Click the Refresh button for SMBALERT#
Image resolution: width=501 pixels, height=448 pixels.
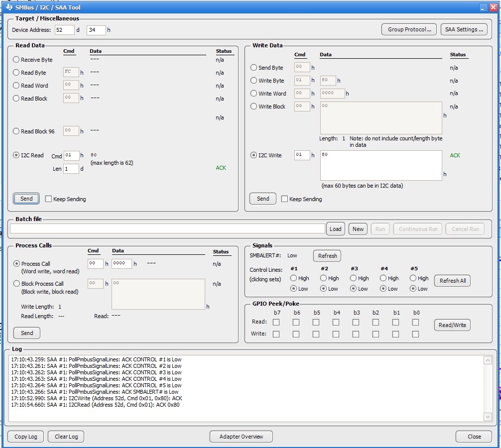click(x=327, y=256)
